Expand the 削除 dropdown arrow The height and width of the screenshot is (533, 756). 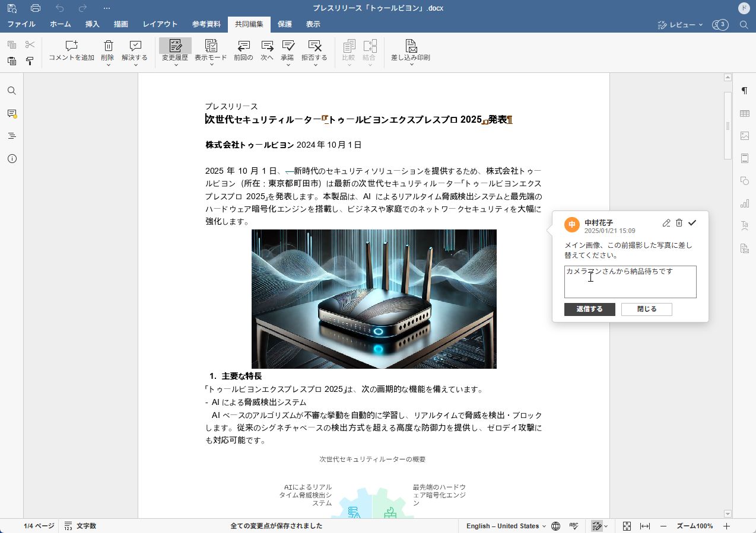pyautogui.click(x=108, y=65)
